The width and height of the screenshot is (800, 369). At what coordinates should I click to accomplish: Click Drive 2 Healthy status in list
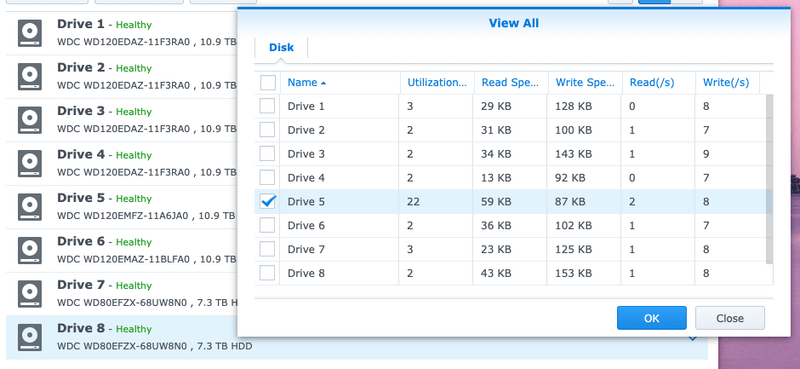coord(134,68)
